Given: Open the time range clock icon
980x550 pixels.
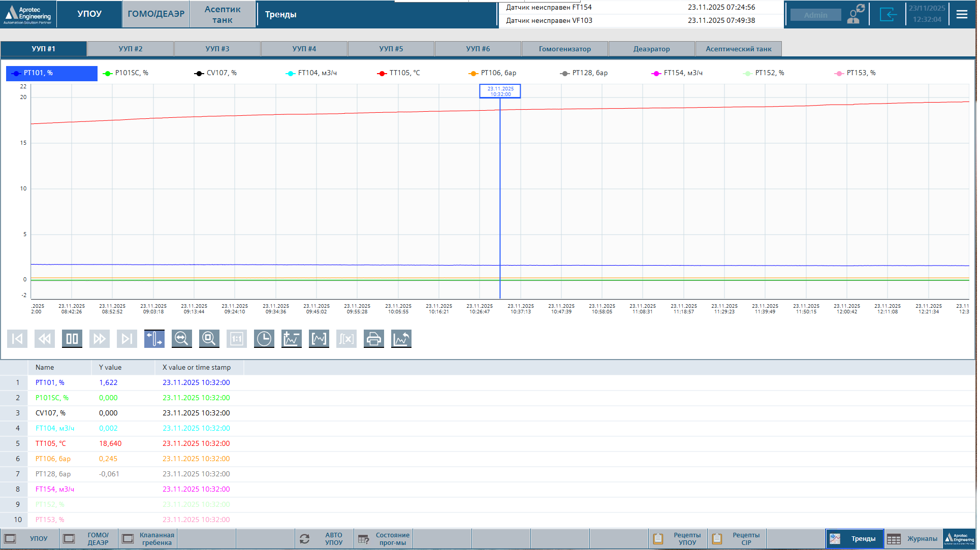Looking at the screenshot, I should [264, 339].
